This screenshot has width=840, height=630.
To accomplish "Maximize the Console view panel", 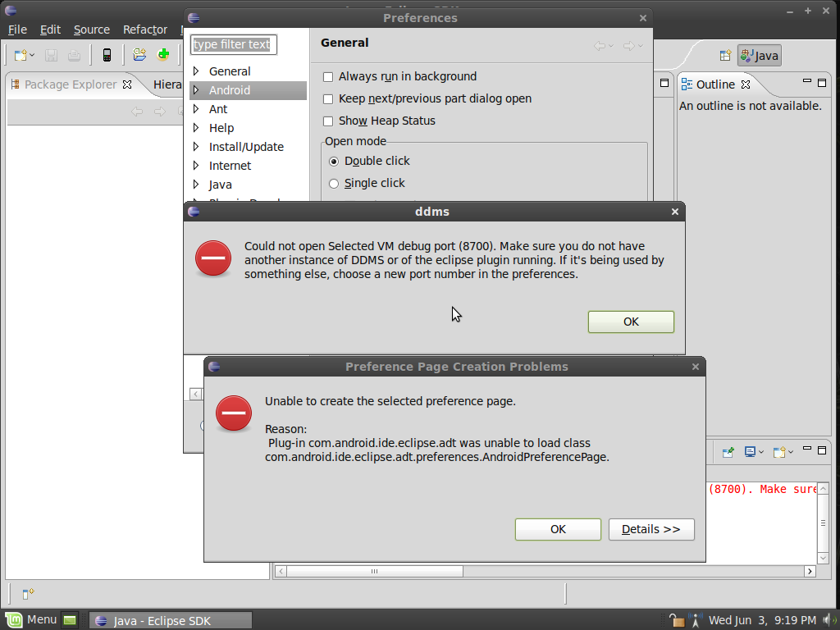I will [x=822, y=450].
